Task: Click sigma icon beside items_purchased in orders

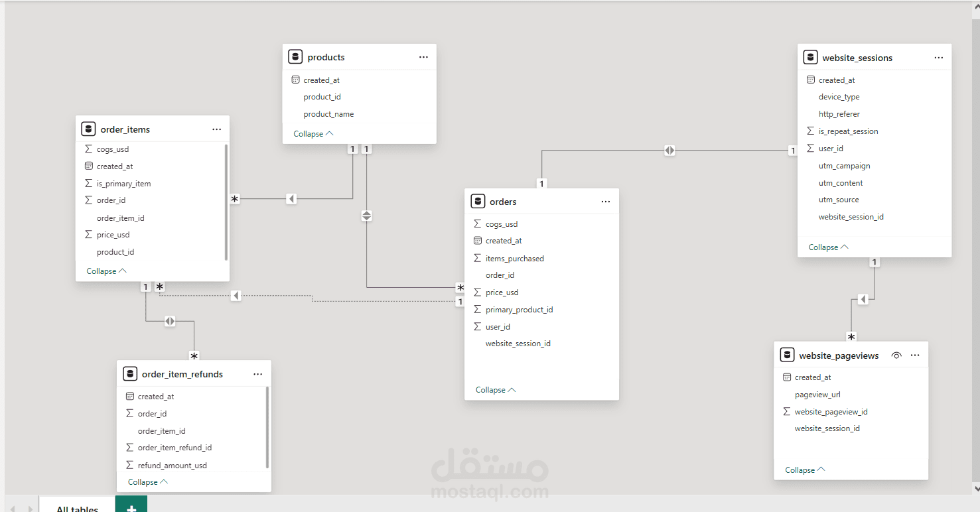Action: (x=478, y=258)
